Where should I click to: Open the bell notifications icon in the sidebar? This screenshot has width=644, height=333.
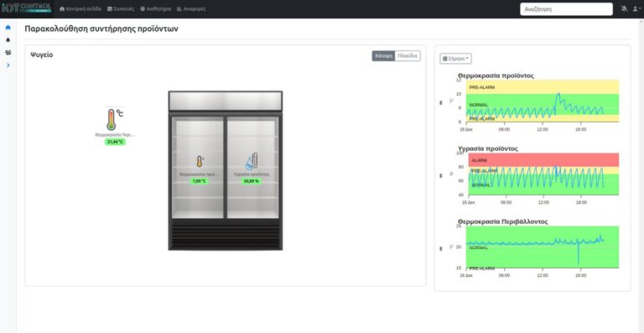tap(8, 40)
